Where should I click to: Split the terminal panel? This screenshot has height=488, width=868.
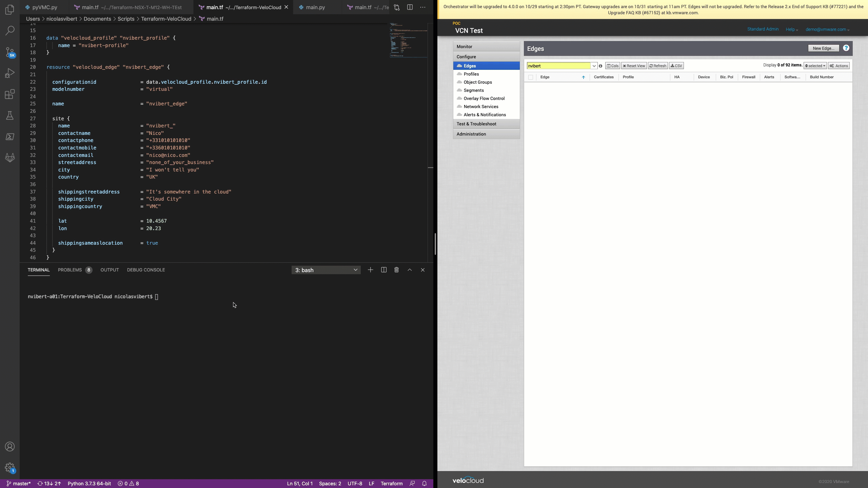pos(383,270)
